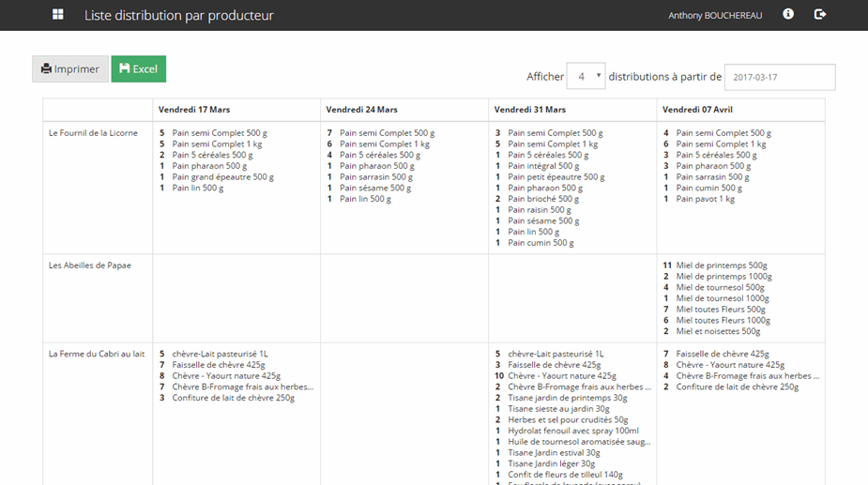Click the Miel et noisettes 500g entry

(718, 331)
